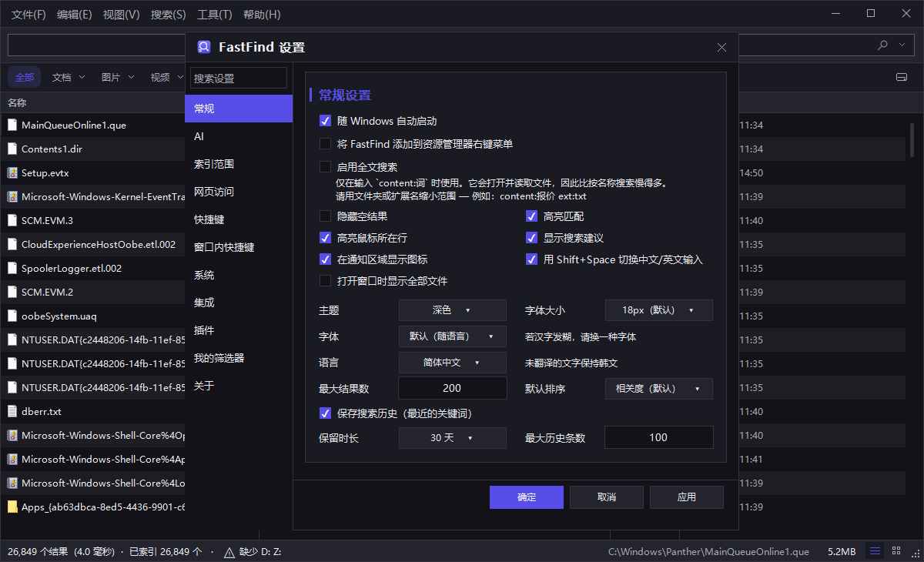Enable adding FastFind to Explorer right-click menu
This screenshot has width=924, height=562.
point(325,144)
